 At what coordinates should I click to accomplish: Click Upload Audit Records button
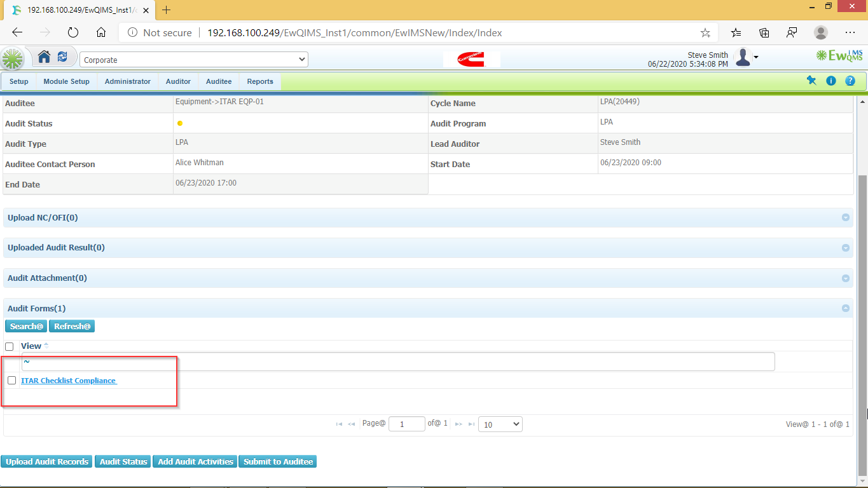(47, 461)
